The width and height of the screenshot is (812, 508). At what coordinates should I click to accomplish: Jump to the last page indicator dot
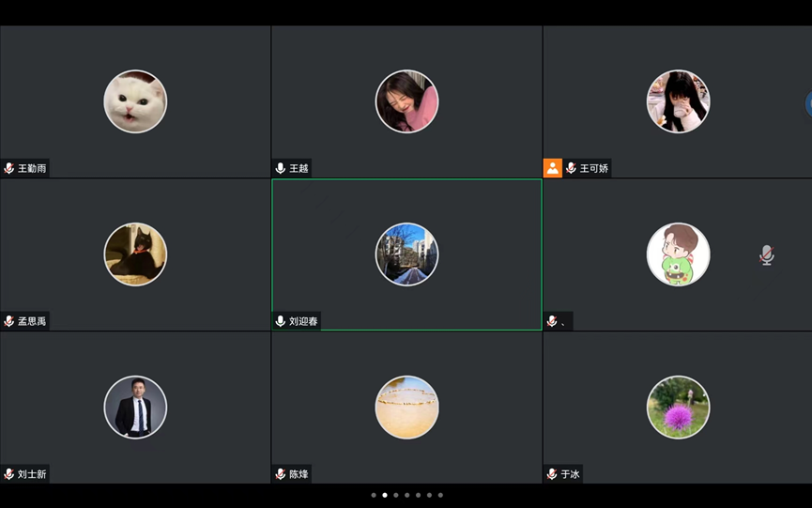point(440,495)
